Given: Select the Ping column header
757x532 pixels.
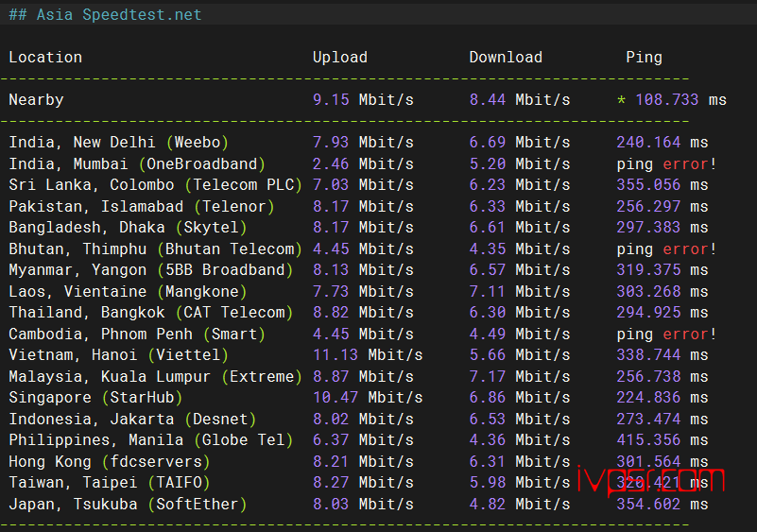Looking at the screenshot, I should coord(644,58).
